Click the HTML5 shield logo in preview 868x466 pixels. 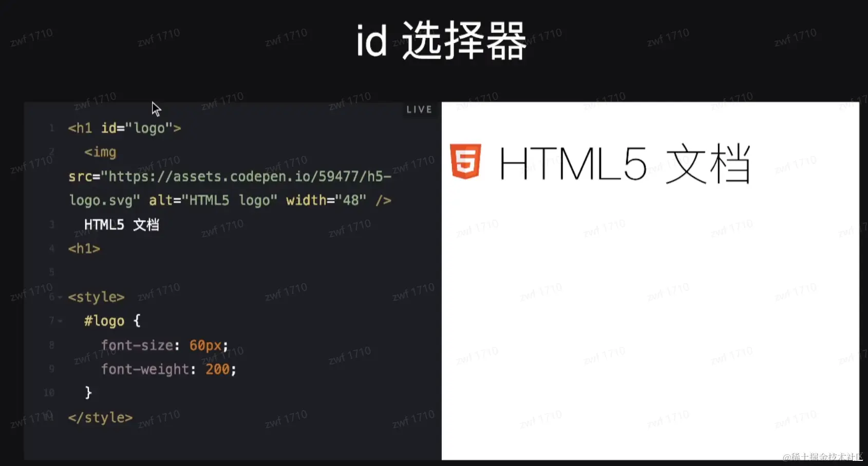tap(465, 161)
